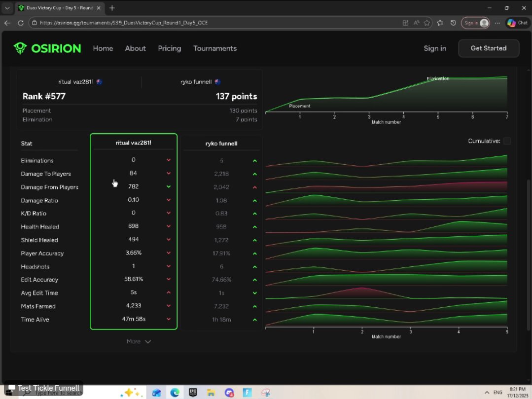The image size is (532, 399).
Task: Click the site info lock icon
Action: tap(35, 23)
